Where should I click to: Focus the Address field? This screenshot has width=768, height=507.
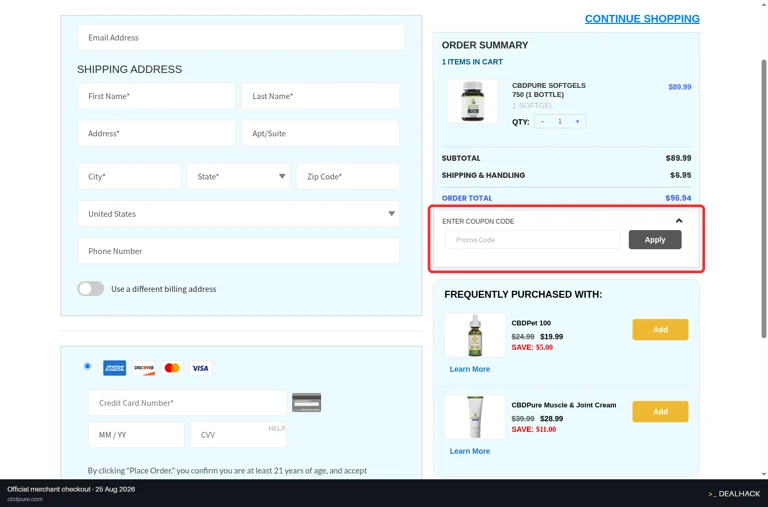[x=156, y=133]
